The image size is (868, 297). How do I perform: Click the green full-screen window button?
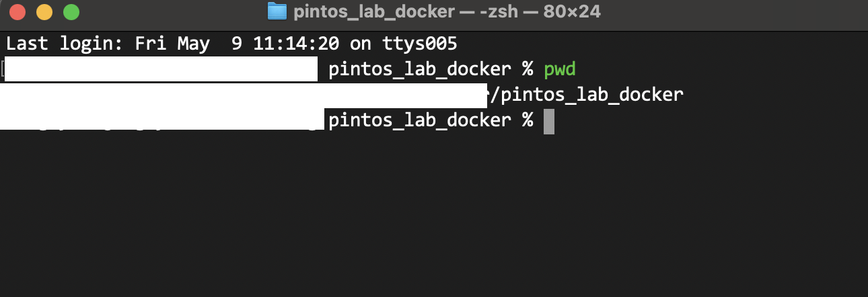[x=71, y=12]
